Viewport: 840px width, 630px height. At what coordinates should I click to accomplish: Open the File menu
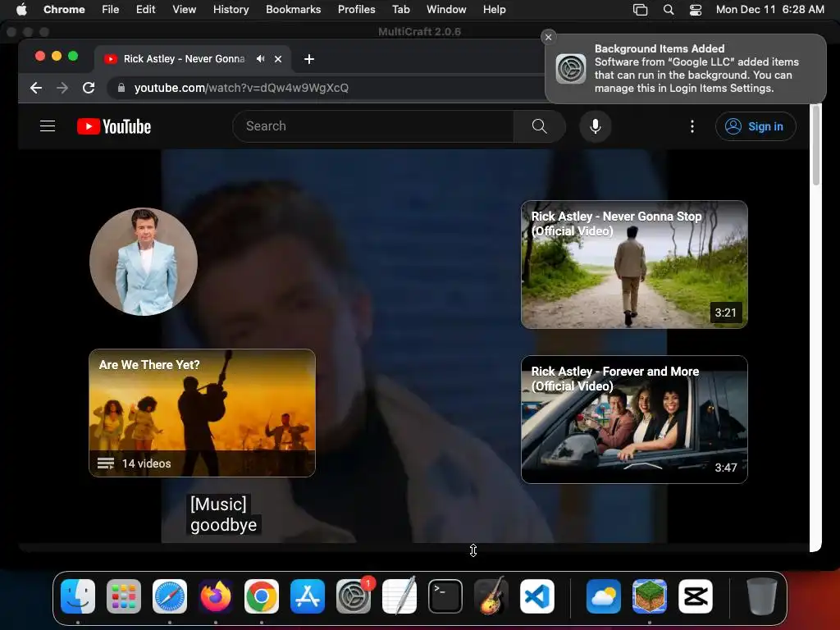click(111, 9)
